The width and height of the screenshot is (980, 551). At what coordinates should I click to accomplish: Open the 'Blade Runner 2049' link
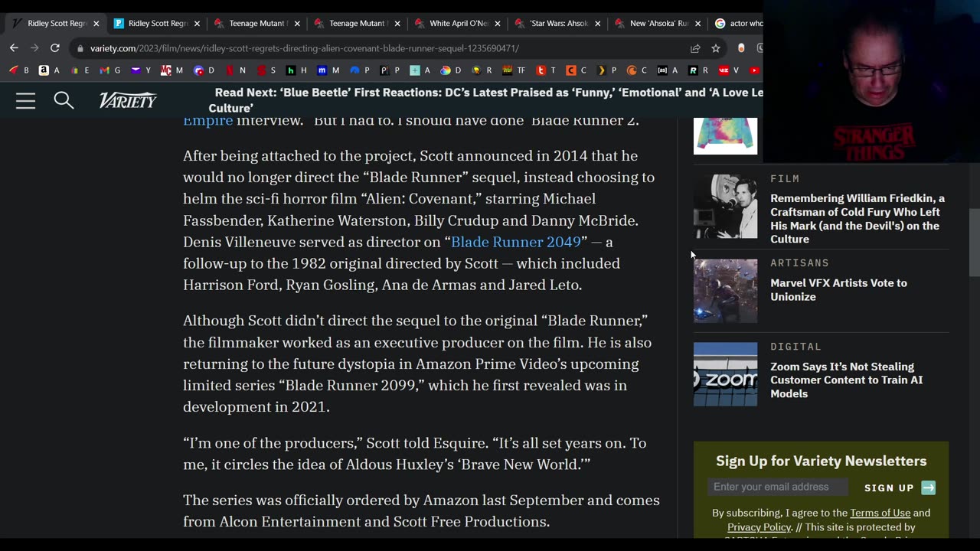tap(516, 242)
